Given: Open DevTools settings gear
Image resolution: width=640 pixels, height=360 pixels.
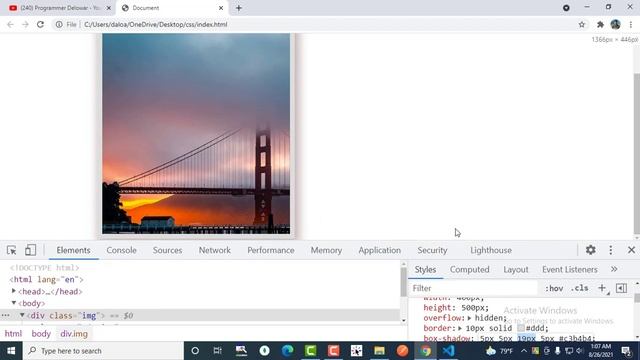Looking at the screenshot, I should 591,250.
